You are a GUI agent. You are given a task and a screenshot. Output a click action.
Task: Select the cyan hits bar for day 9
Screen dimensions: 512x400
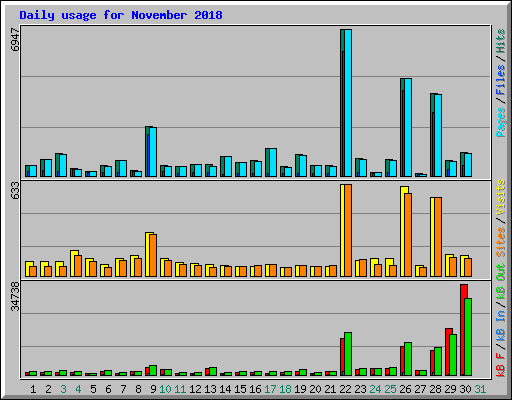pyautogui.click(x=153, y=152)
